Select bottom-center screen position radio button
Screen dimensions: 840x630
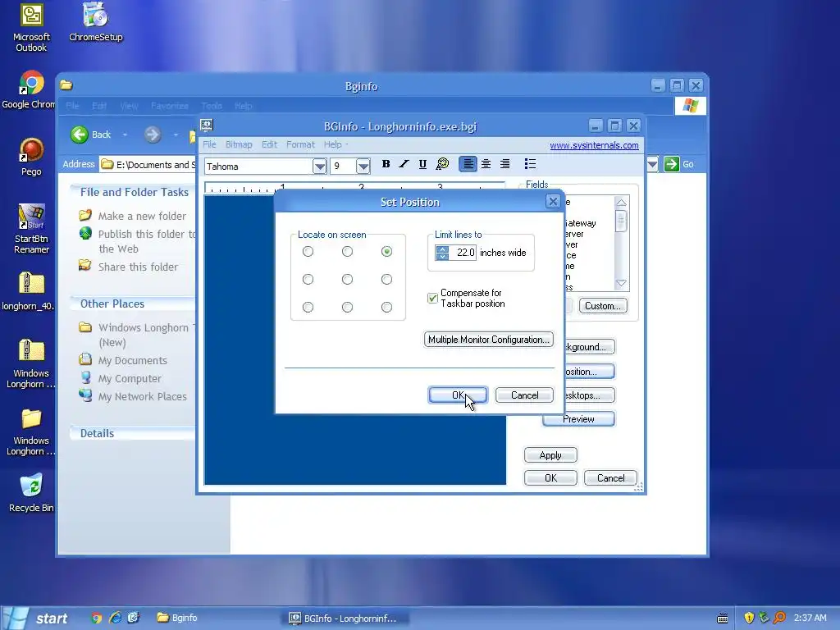[347, 307]
